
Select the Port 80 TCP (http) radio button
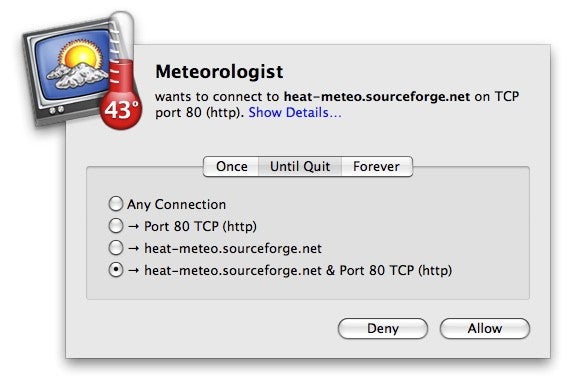click(x=116, y=226)
